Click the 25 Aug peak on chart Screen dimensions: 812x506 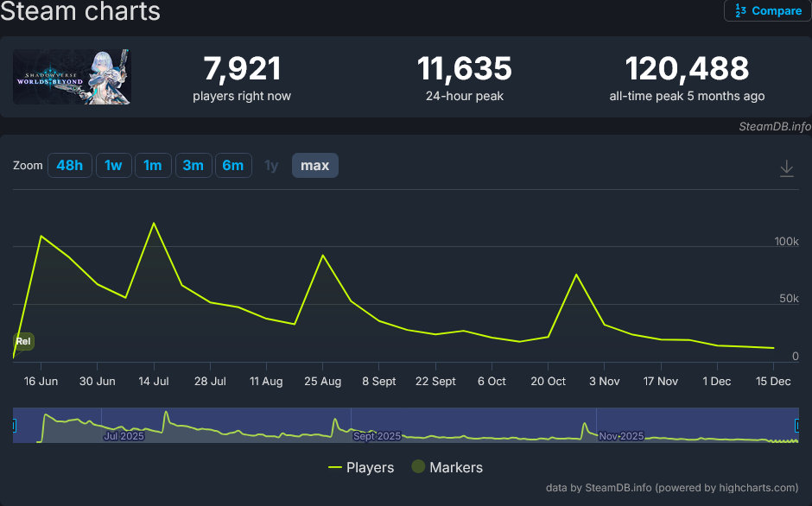[x=323, y=255]
